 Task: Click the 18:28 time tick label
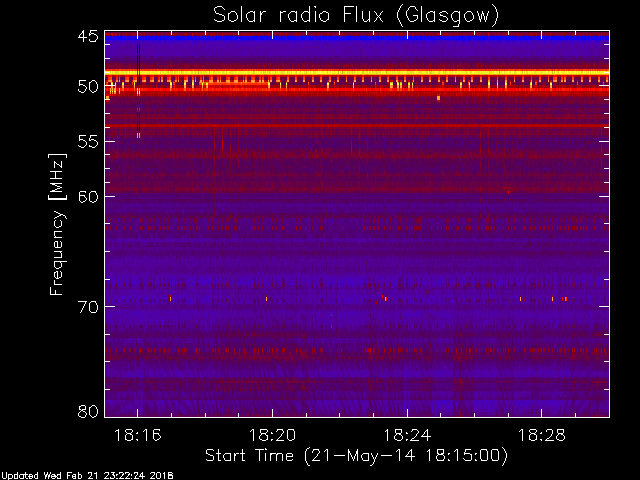[542, 436]
